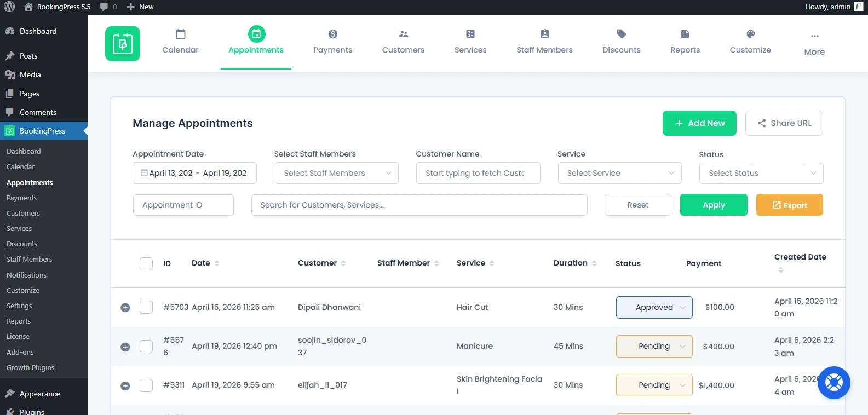The height and width of the screenshot is (415, 868).
Task: Open the Select Status filter dropdown
Action: [x=761, y=173]
